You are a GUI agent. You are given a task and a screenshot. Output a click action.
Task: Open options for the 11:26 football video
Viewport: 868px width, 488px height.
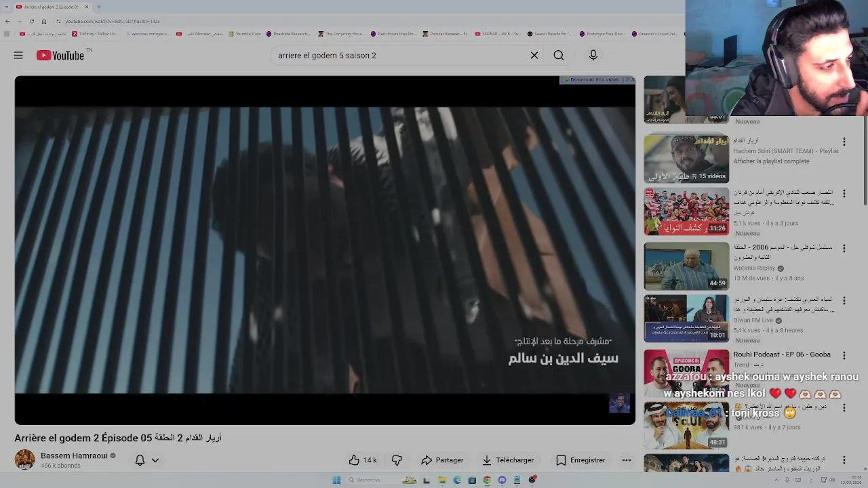[844, 194]
